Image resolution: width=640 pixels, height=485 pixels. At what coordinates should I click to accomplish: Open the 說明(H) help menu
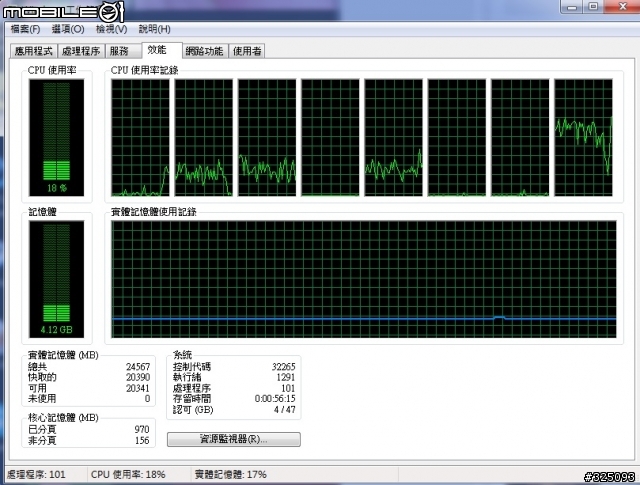[x=154, y=29]
